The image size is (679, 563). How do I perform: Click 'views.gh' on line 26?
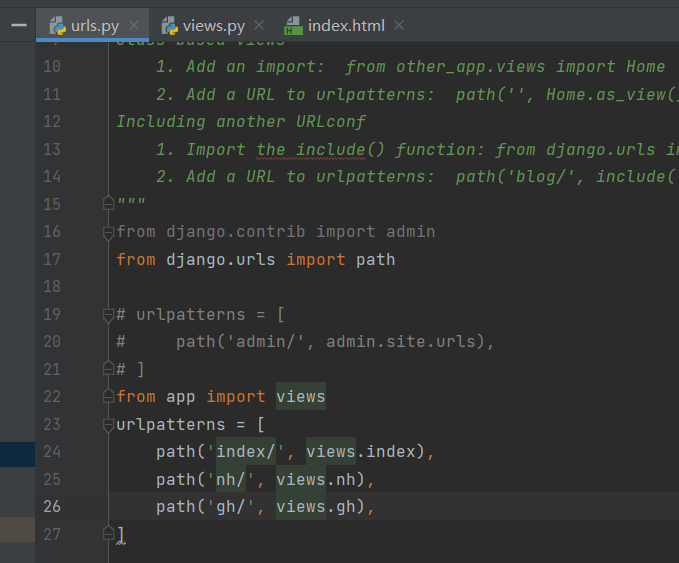[316, 506]
